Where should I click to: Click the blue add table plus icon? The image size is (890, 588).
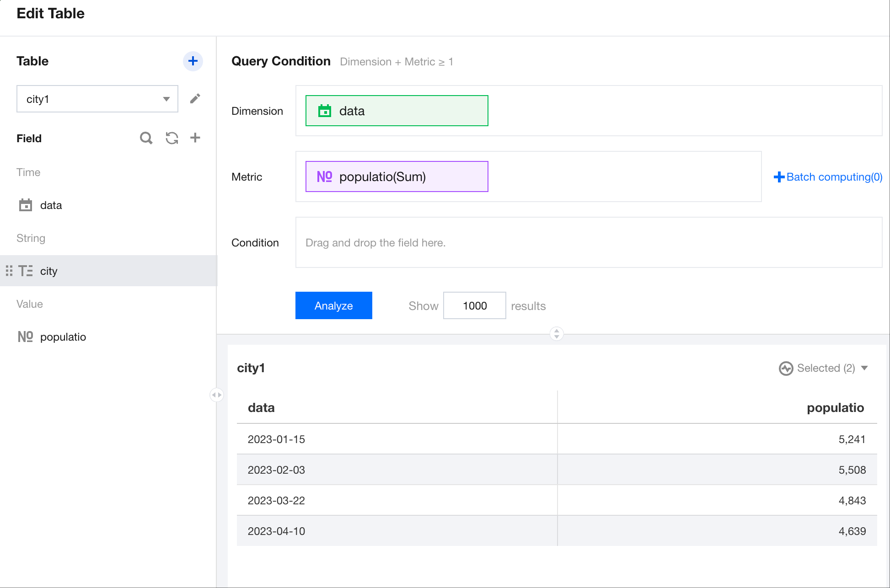[x=193, y=61]
